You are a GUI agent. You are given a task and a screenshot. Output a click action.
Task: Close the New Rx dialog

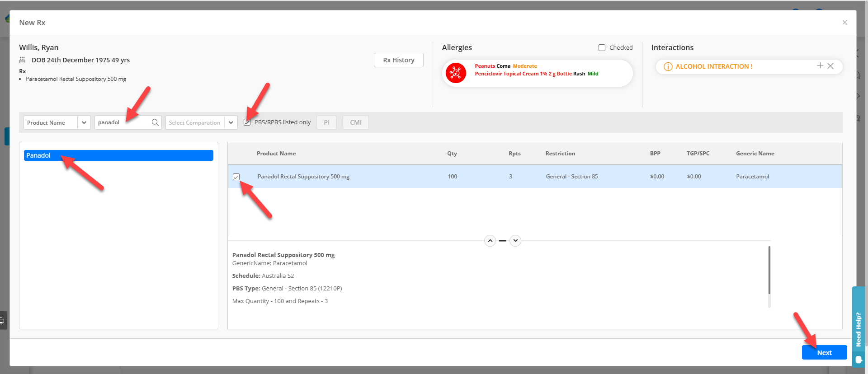point(844,23)
